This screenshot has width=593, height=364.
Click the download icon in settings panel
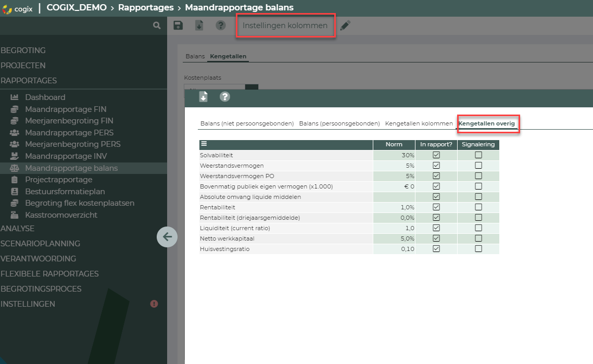[x=204, y=97]
